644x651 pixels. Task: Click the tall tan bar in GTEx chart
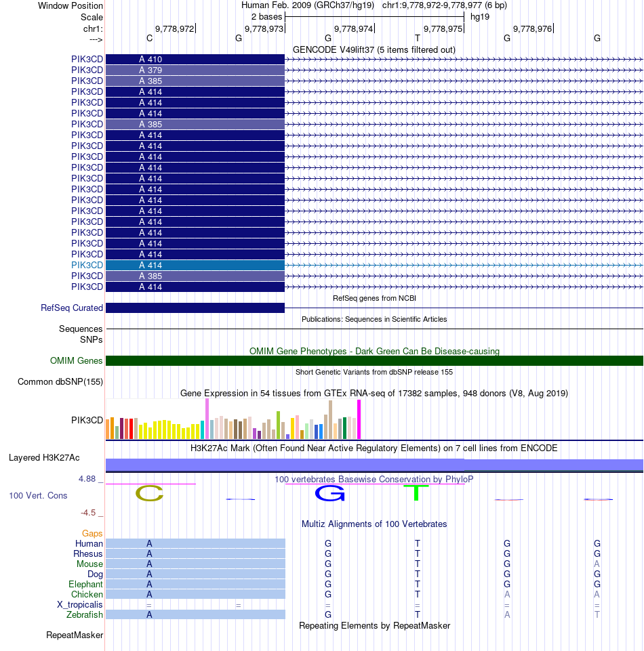click(330, 420)
